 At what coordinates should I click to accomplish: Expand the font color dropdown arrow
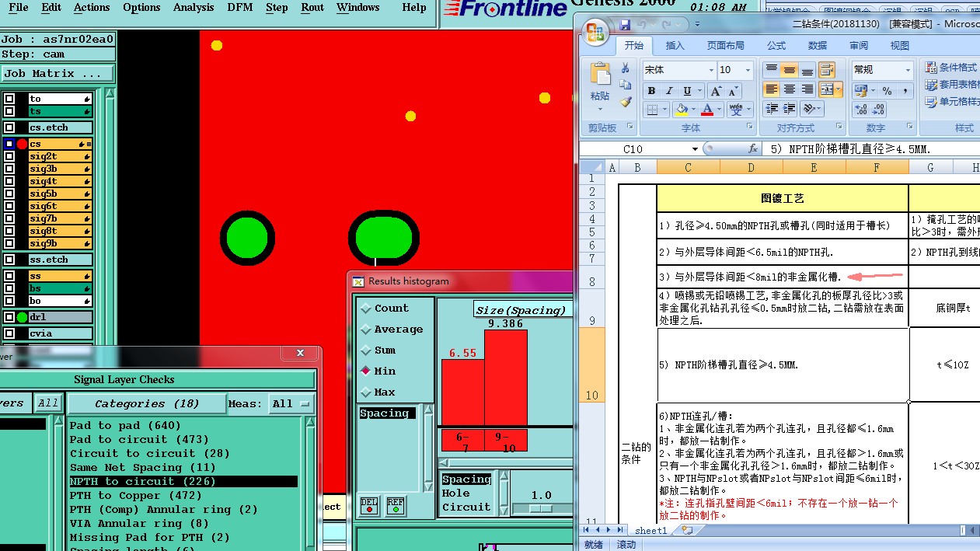(719, 110)
